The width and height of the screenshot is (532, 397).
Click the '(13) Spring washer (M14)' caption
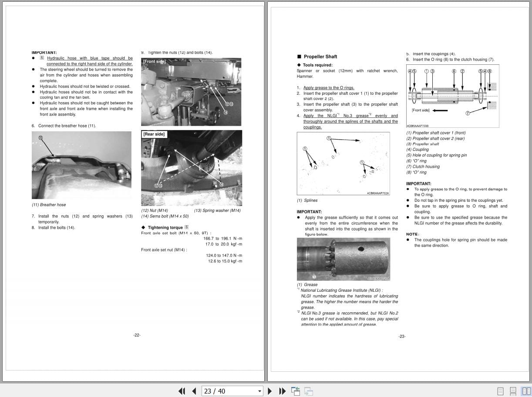217,210
